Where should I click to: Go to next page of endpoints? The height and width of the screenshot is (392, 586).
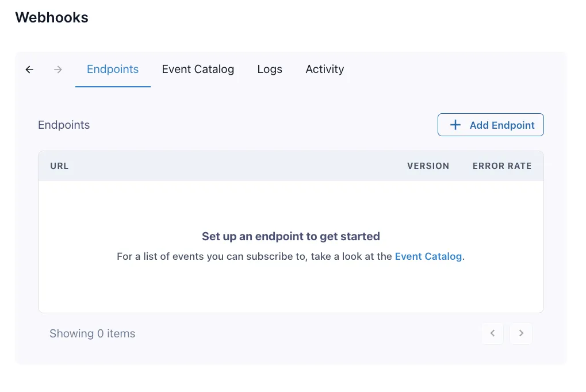tap(521, 333)
